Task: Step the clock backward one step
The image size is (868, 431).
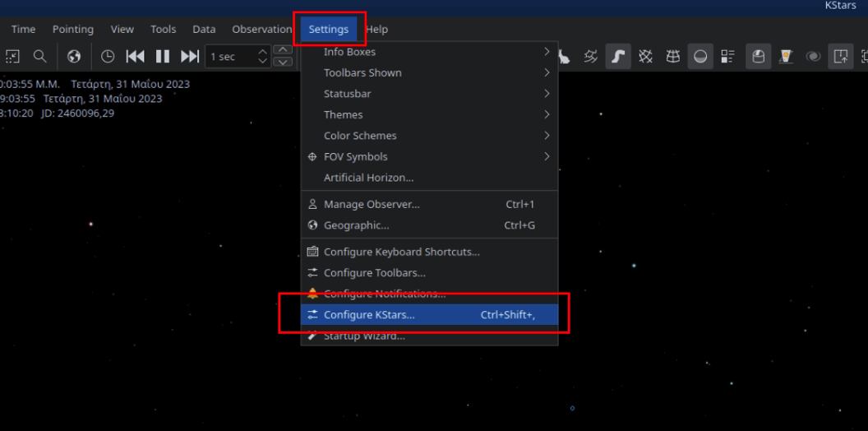Action: [x=135, y=57]
